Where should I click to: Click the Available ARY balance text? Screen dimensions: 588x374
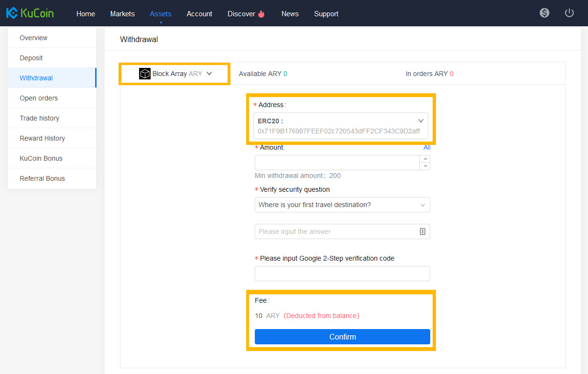pyautogui.click(x=263, y=74)
